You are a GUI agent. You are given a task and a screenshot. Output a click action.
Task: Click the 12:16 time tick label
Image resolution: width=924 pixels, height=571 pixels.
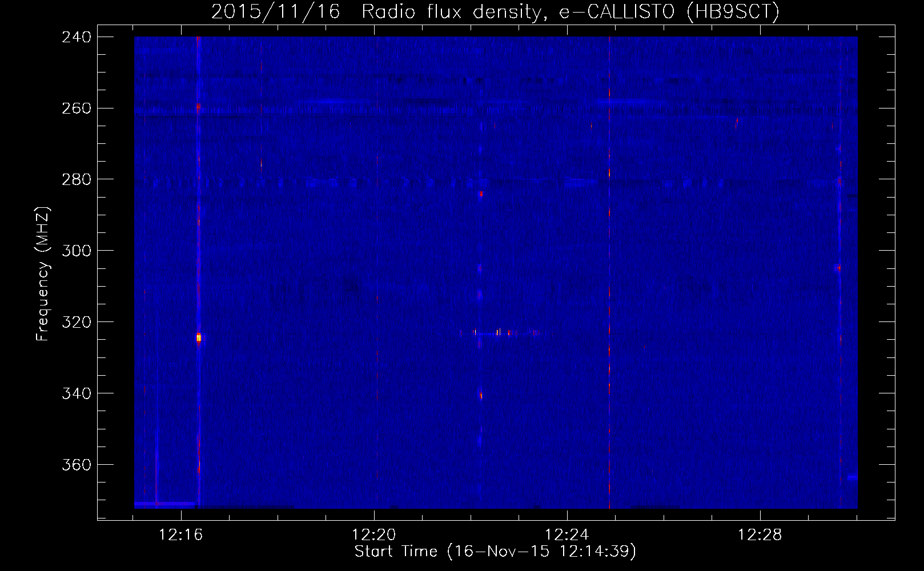click(181, 535)
